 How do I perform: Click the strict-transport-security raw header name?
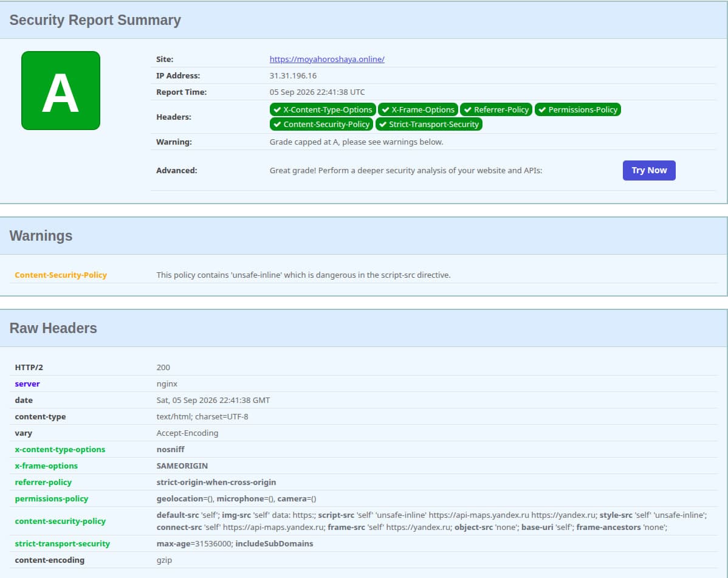coord(62,543)
